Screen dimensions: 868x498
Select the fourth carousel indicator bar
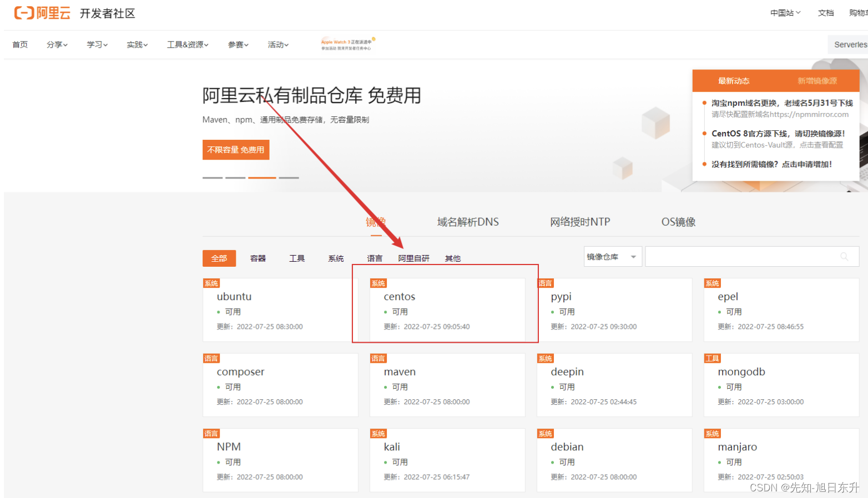(x=289, y=177)
